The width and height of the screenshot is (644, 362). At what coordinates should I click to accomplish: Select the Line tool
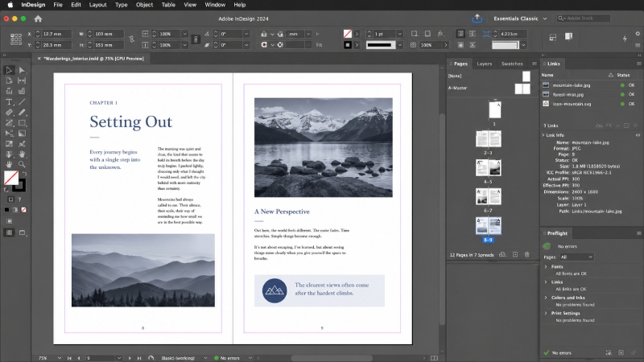(x=22, y=102)
